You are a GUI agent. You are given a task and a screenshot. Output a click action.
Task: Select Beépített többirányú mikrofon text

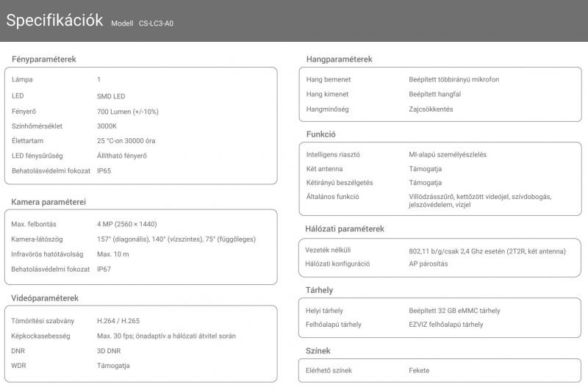pos(453,79)
